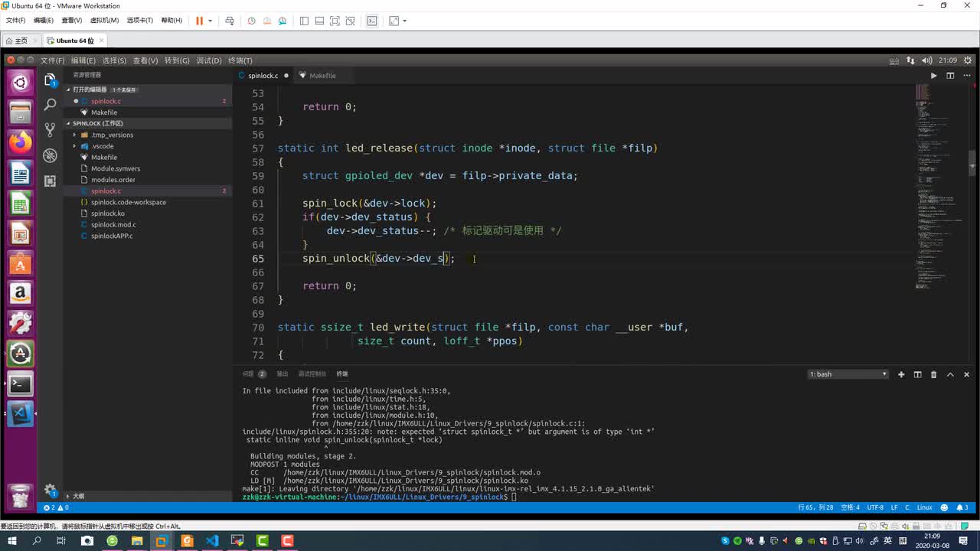The image size is (980, 551).
Task: Open the VS Code Explorer view
Action: point(51,80)
